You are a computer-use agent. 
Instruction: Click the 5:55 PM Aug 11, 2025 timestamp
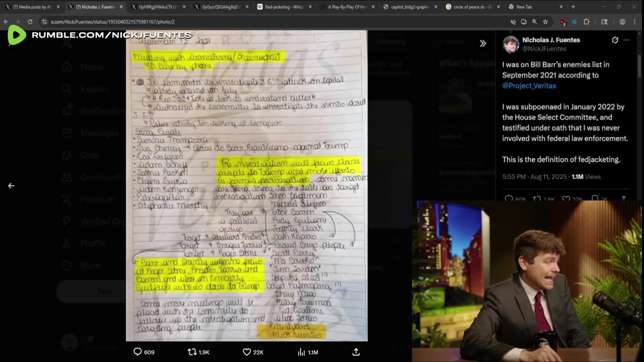click(x=535, y=176)
